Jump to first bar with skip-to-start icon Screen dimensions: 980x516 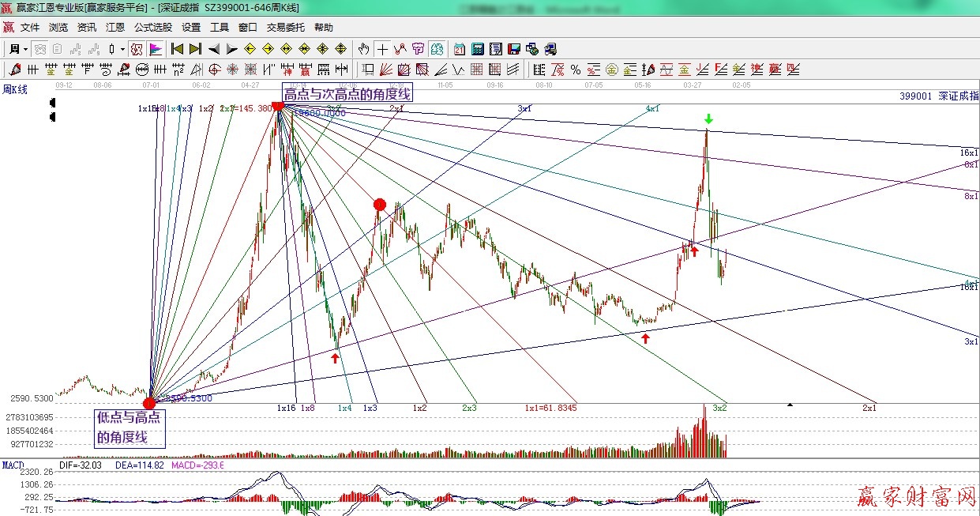point(178,49)
